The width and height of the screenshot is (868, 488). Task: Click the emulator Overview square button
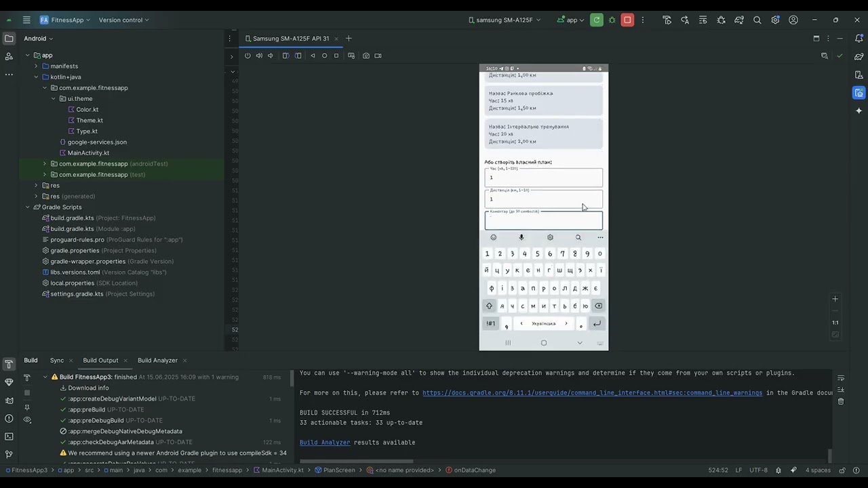coord(336,56)
